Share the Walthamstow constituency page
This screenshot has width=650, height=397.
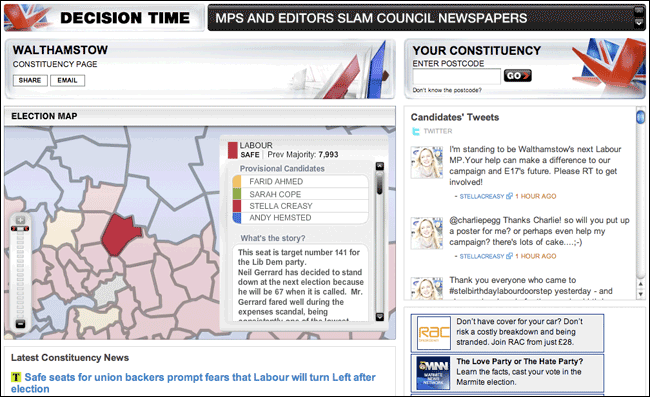coord(30,80)
